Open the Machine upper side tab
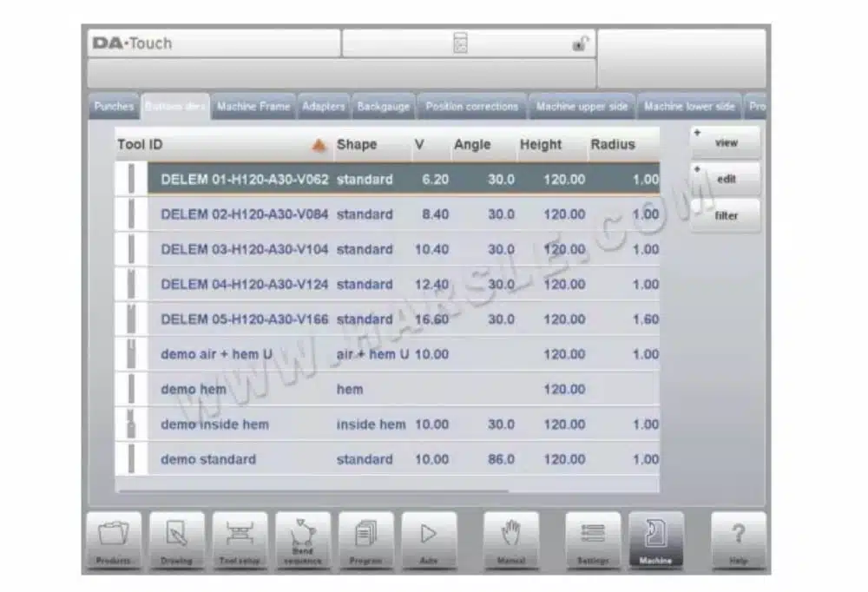This screenshot has width=868, height=592. tap(582, 106)
